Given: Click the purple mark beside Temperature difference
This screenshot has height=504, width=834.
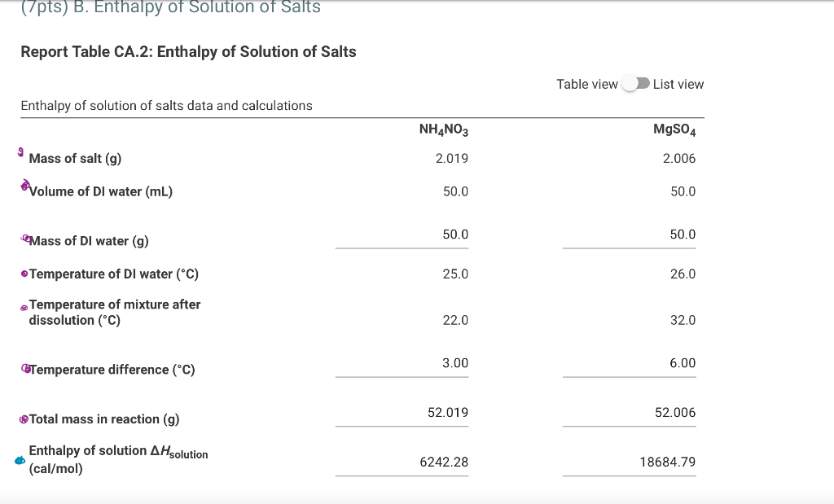Looking at the screenshot, I should click(x=25, y=368).
